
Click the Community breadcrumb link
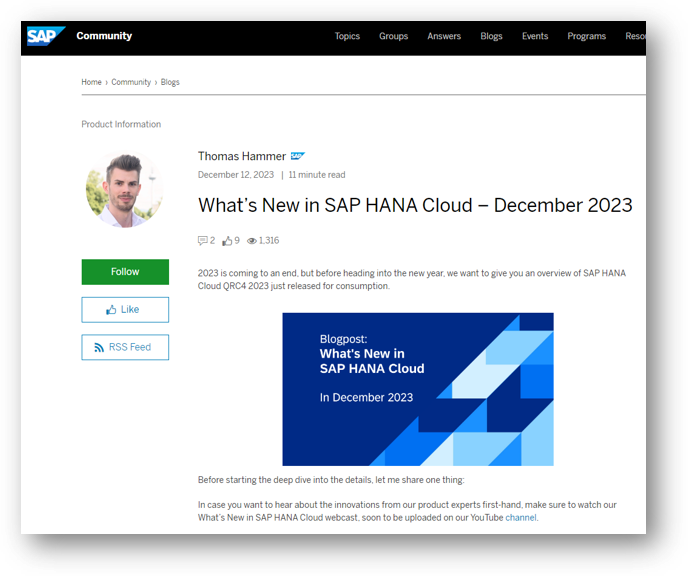pyautogui.click(x=131, y=82)
